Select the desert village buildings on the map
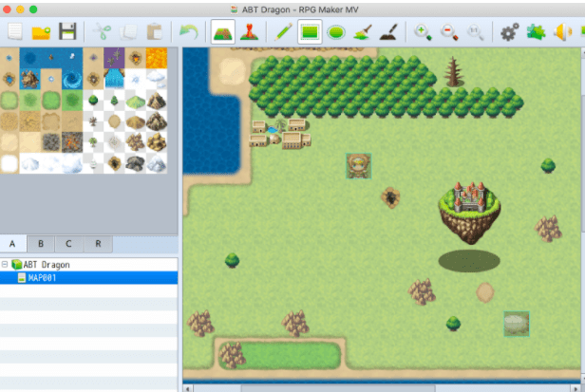585x392 pixels. tap(281, 134)
